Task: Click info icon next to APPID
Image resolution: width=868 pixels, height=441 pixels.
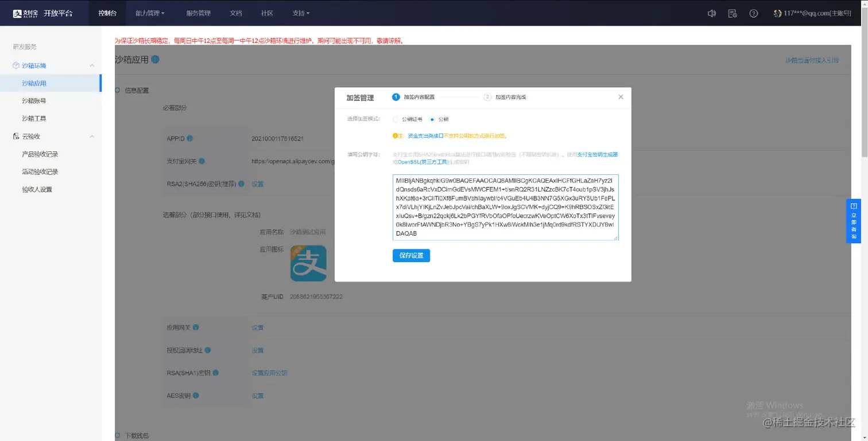Action: tap(190, 139)
